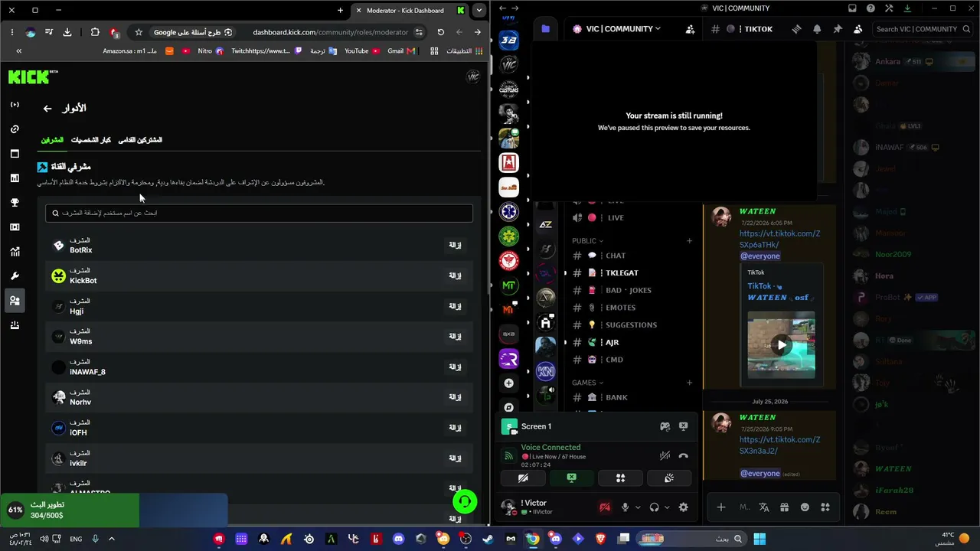
Task: Switch to the كبار الشخصيات tab
Action: 91,140
